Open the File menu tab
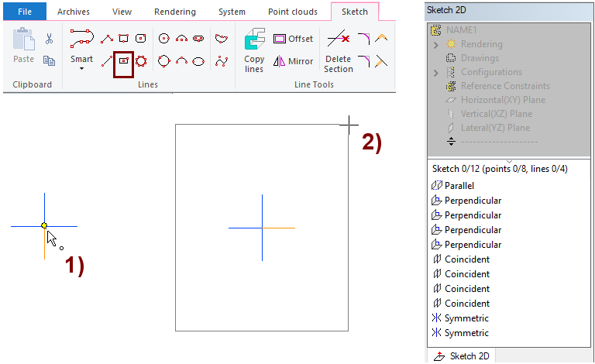Viewport: 595px width, 364px height. [x=25, y=12]
